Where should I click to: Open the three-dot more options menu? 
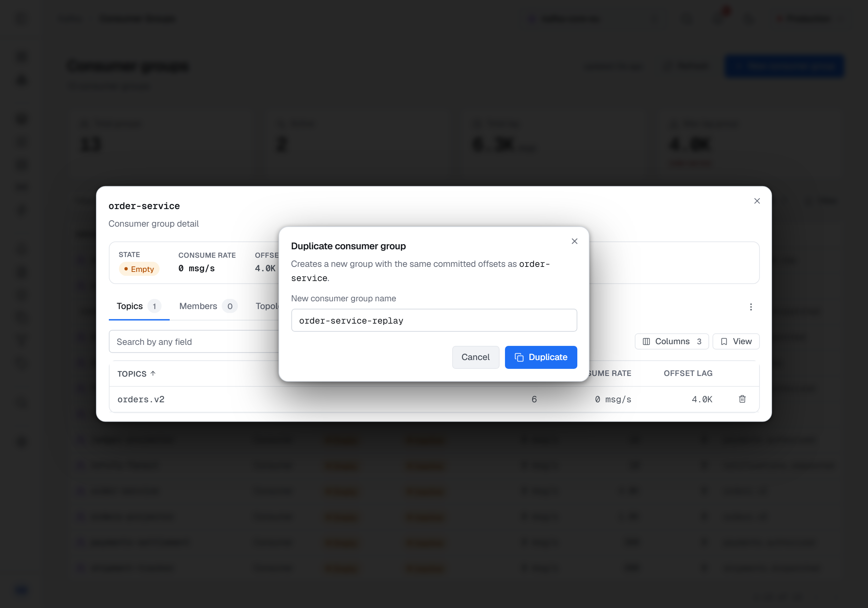point(751,307)
